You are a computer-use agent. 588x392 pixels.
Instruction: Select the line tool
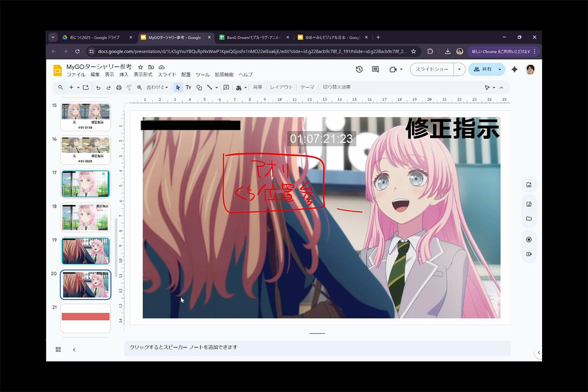tap(210, 88)
